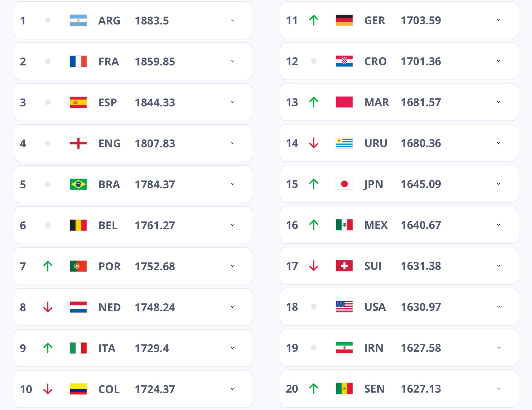
Task: Click the Japan flag icon
Action: coord(344,184)
